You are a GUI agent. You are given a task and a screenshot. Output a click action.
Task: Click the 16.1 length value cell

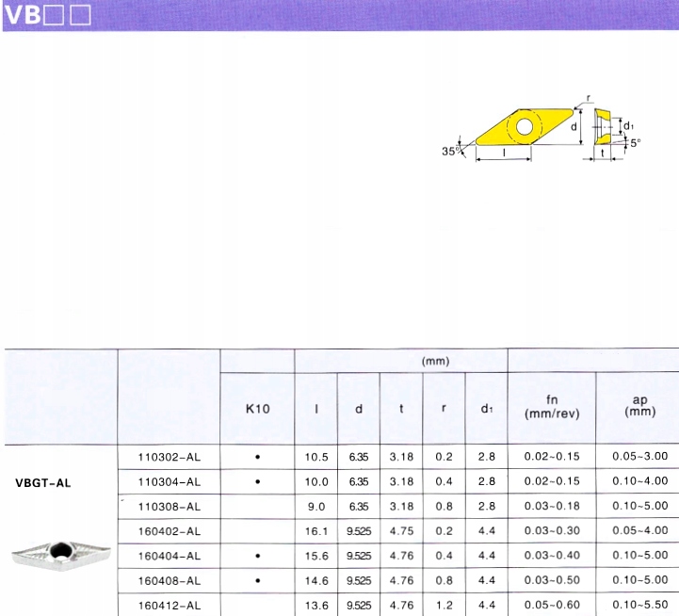coord(316,531)
